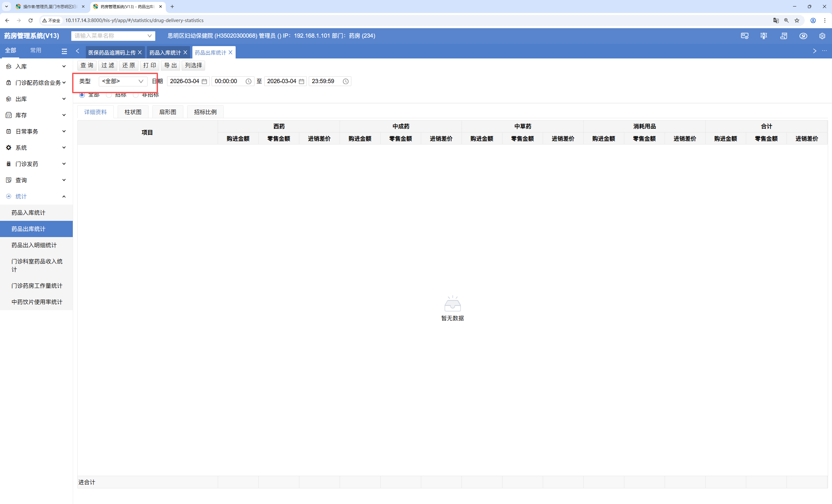Select the 全部 radio button

click(x=82, y=95)
